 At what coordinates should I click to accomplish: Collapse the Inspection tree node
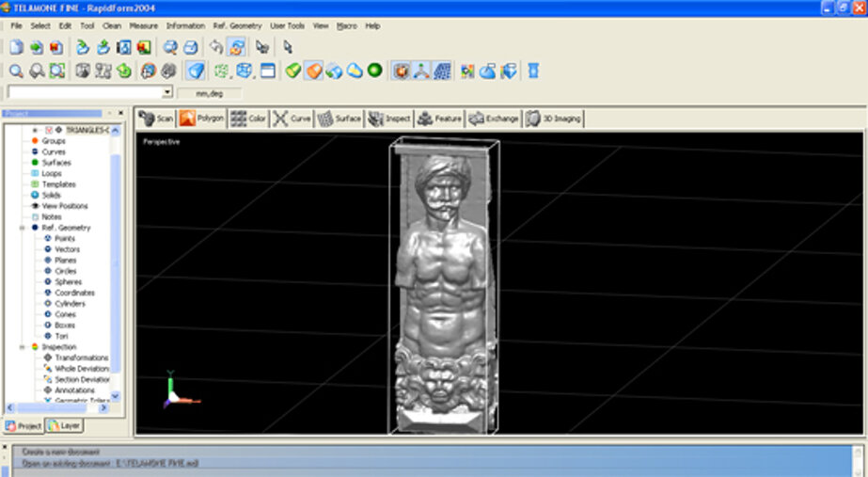click(22, 347)
